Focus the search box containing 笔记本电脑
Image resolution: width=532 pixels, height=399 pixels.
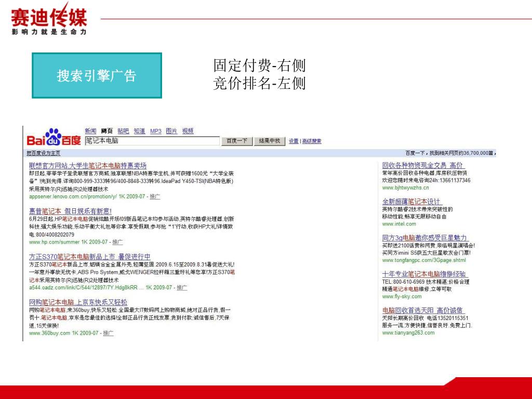152,141
